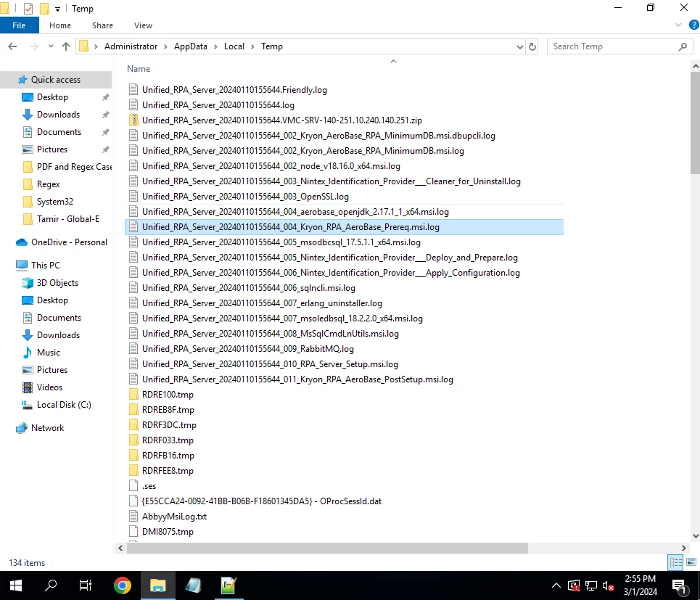Open the PDF and Regex Case folder
700x600 pixels.
click(x=67, y=167)
